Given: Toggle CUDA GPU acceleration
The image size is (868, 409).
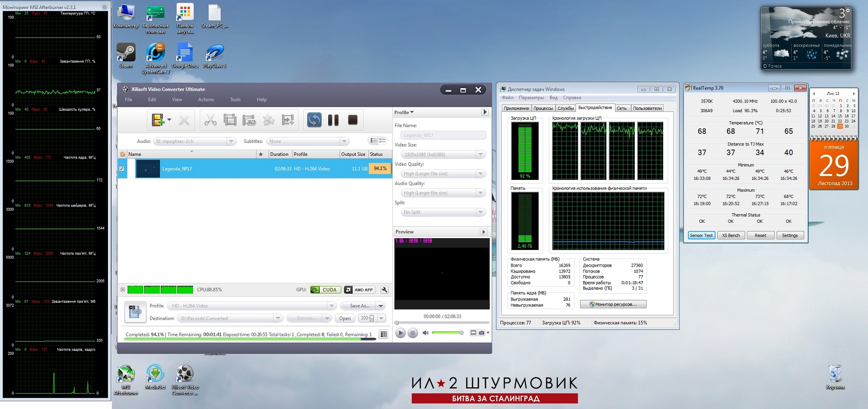Looking at the screenshot, I should [x=325, y=290].
